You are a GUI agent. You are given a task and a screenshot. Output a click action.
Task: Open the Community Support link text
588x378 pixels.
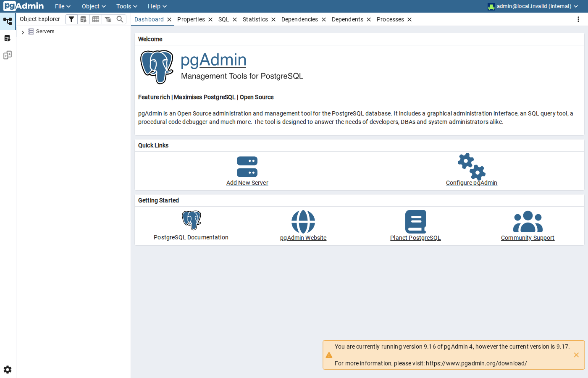528,238
